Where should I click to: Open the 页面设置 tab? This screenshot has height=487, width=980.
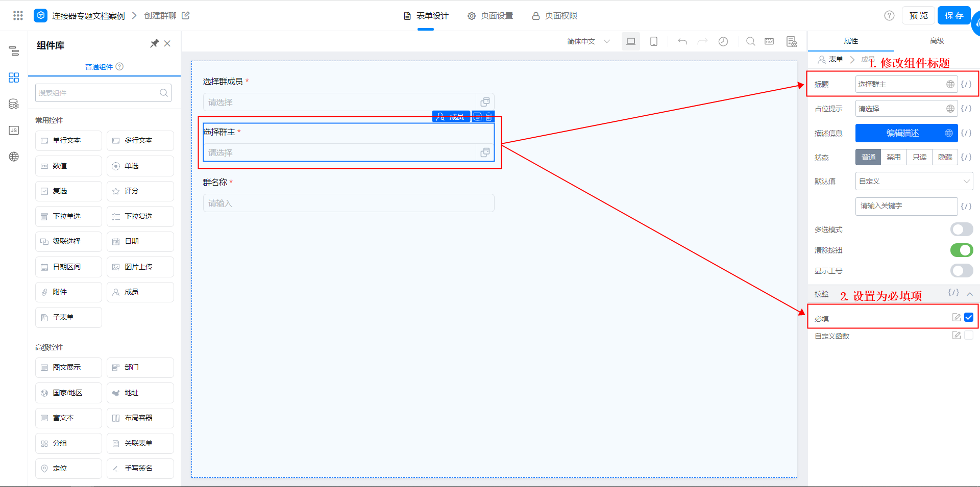(491, 16)
